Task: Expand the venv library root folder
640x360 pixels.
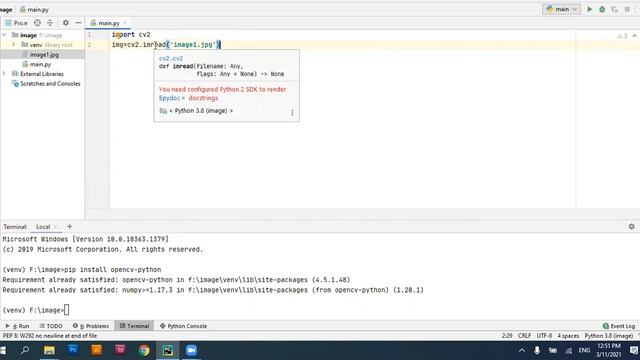Action: tap(13, 44)
